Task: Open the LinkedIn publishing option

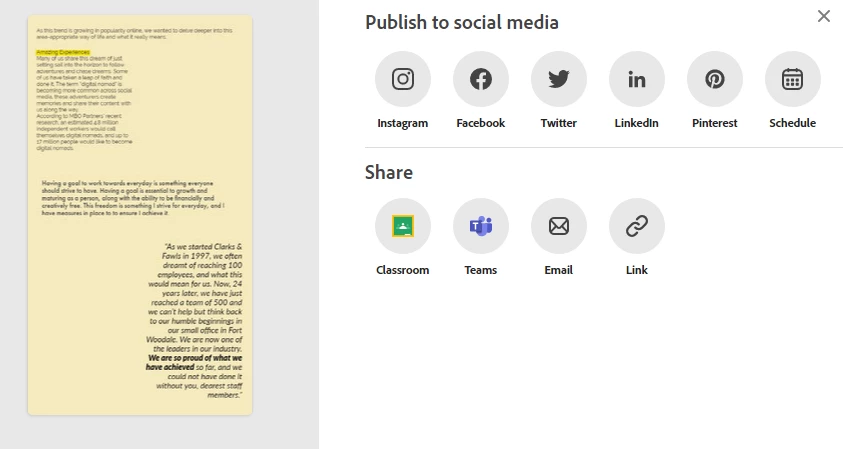Action: click(x=637, y=79)
